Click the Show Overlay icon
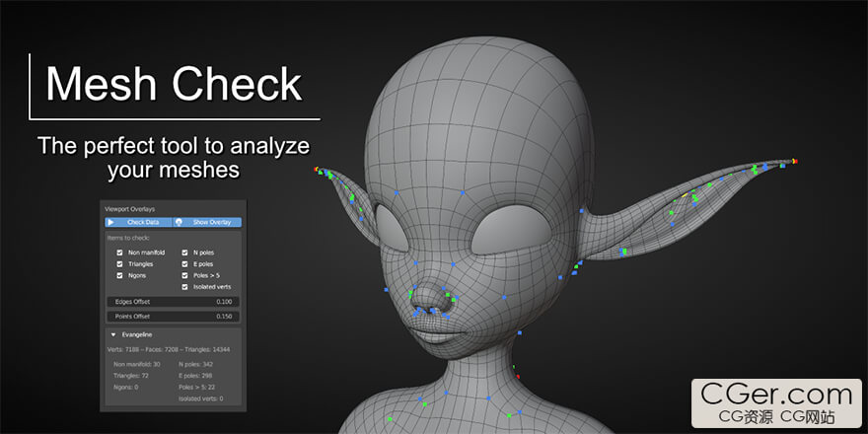 179,222
